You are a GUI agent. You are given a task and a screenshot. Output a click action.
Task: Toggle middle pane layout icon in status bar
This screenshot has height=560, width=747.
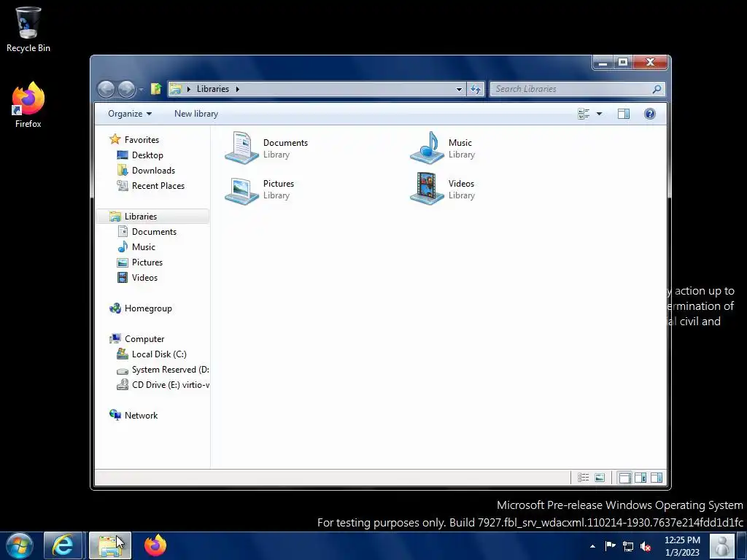click(x=640, y=478)
